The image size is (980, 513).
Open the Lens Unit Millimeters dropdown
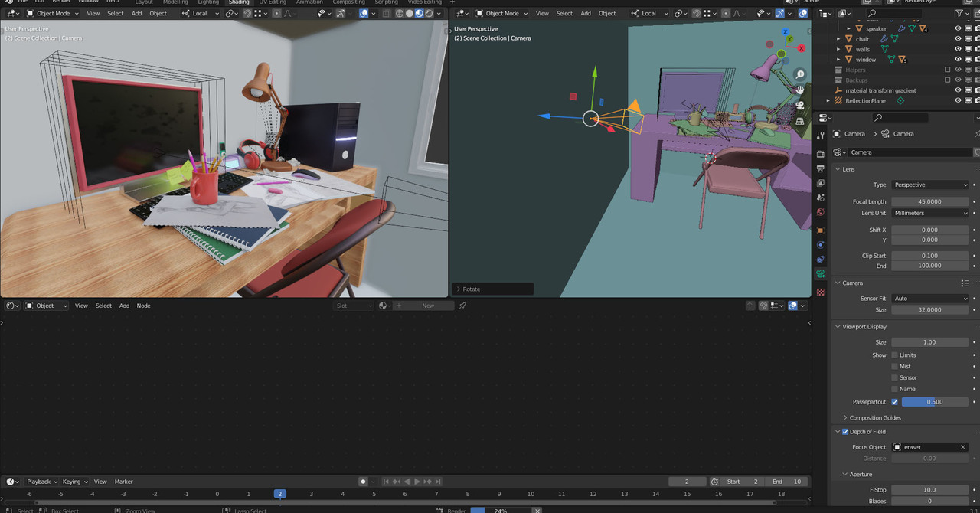tap(930, 213)
